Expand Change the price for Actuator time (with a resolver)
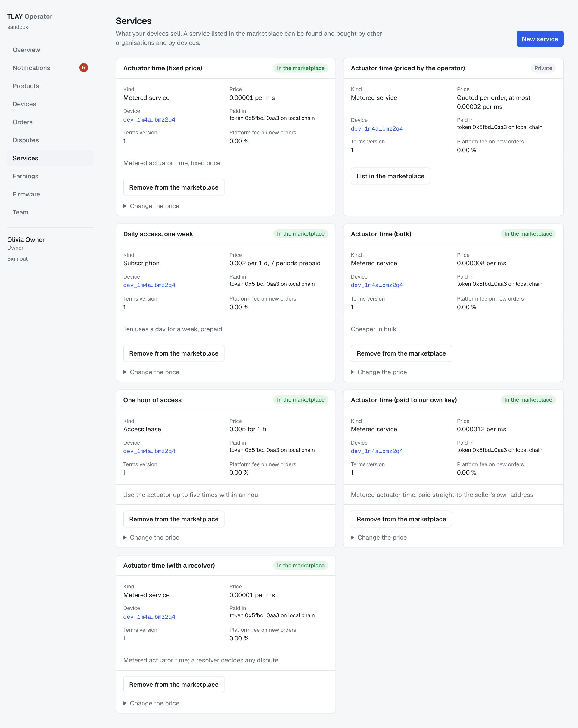 (151, 703)
